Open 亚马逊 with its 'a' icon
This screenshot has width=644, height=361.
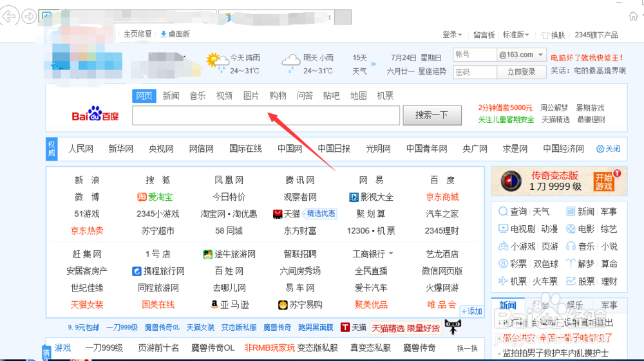(230, 304)
